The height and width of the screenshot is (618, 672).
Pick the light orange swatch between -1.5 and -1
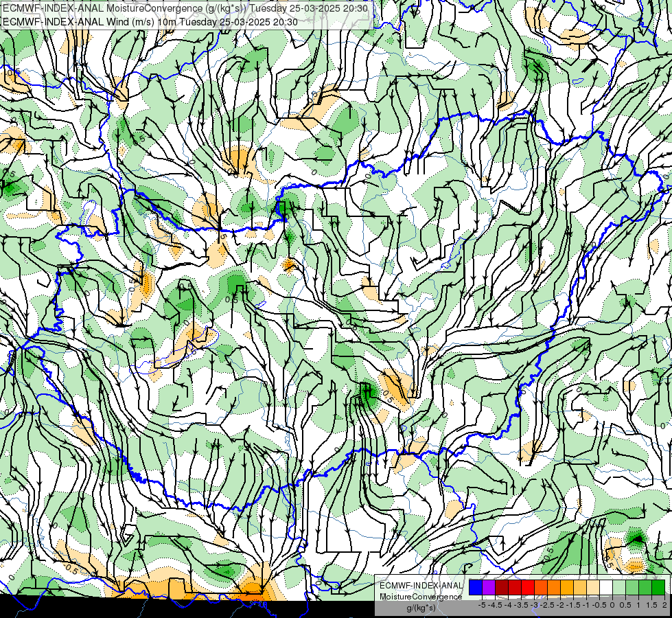tap(580, 588)
